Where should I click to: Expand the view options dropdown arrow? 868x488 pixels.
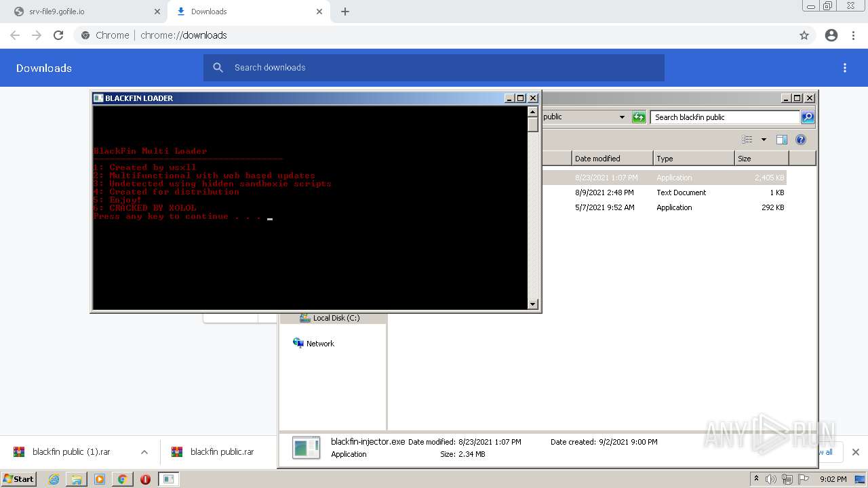click(x=764, y=140)
